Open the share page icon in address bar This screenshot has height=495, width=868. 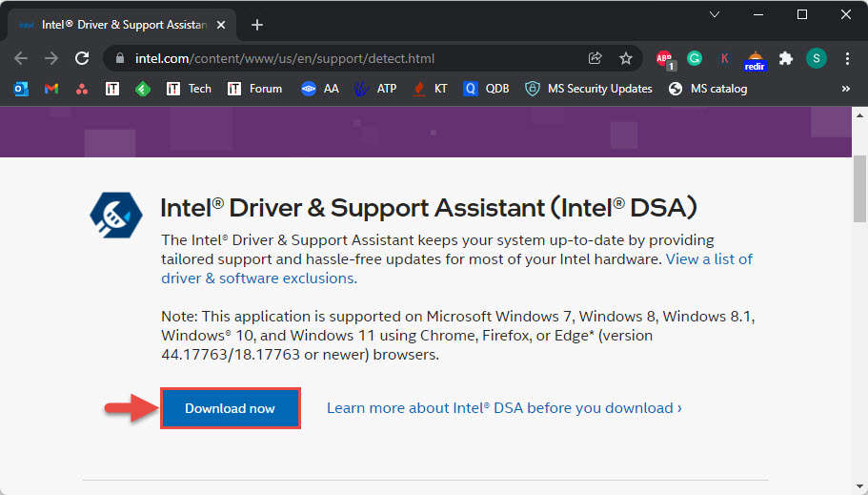click(x=595, y=58)
